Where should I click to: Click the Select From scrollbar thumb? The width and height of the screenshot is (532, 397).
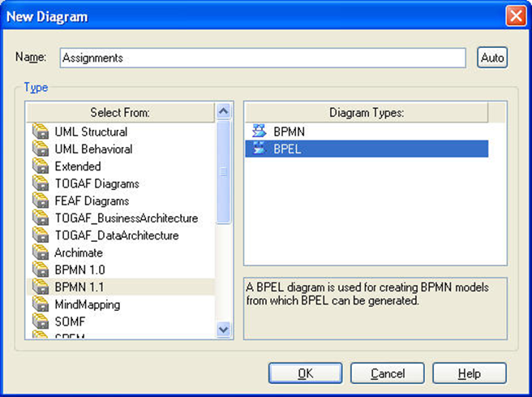(x=223, y=172)
